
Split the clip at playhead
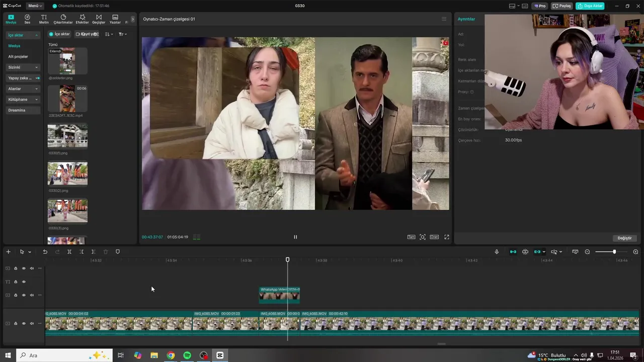tap(69, 251)
